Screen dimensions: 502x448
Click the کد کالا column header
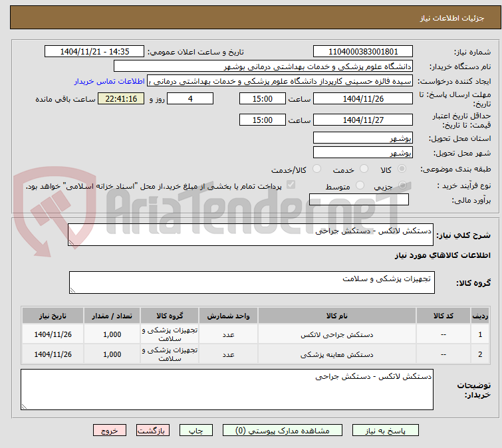(443, 316)
